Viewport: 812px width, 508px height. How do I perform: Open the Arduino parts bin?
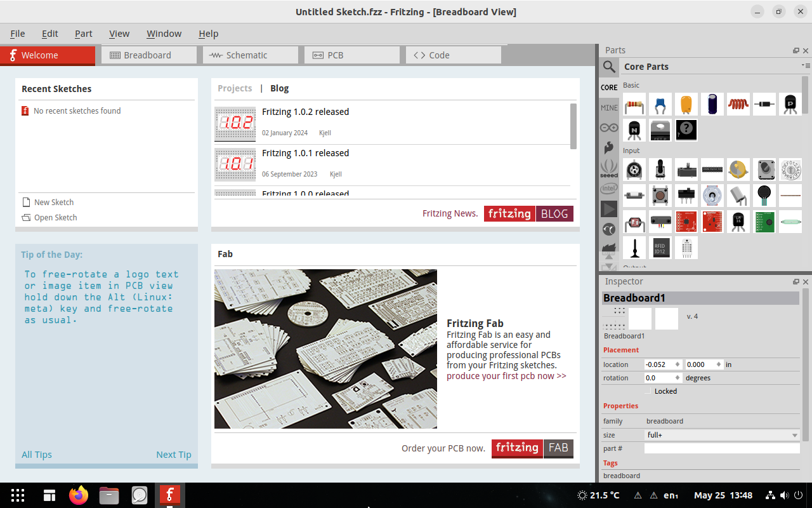(x=609, y=128)
